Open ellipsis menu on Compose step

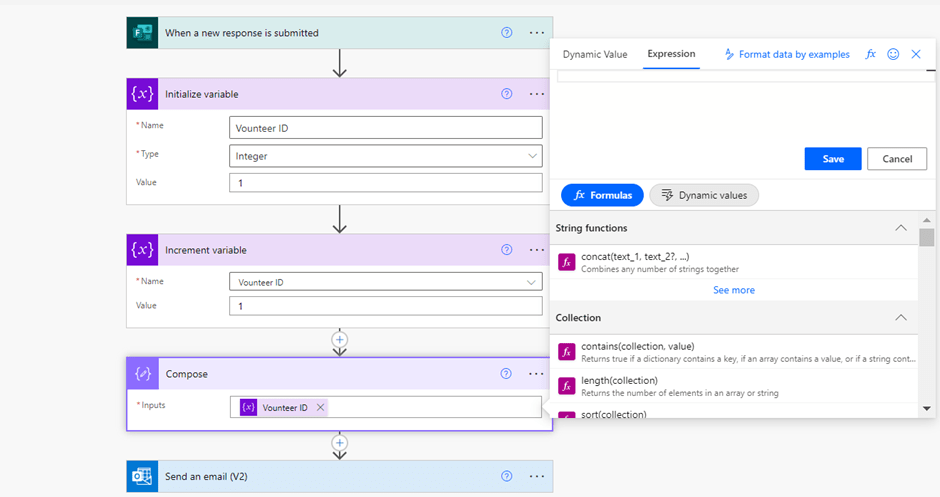click(537, 374)
